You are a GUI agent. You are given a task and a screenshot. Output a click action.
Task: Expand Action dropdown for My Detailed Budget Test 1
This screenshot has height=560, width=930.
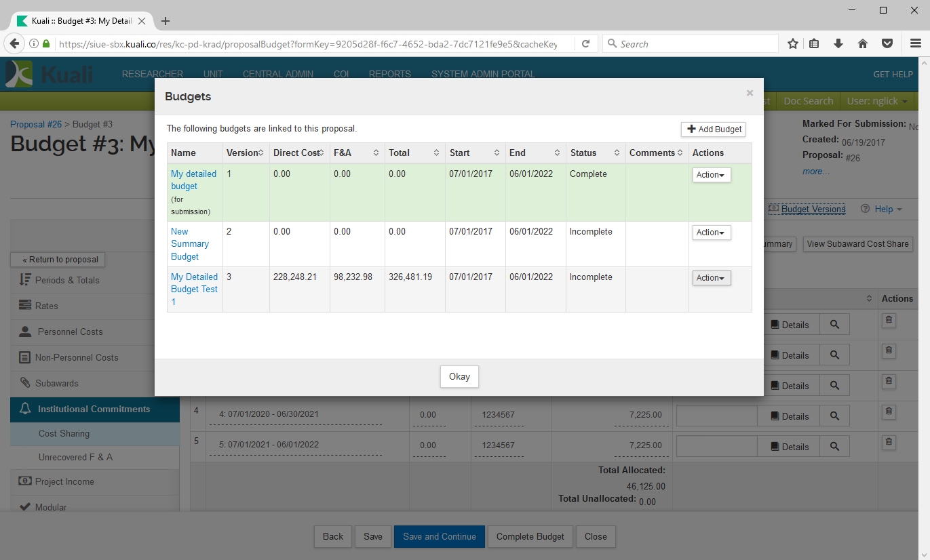coord(711,278)
